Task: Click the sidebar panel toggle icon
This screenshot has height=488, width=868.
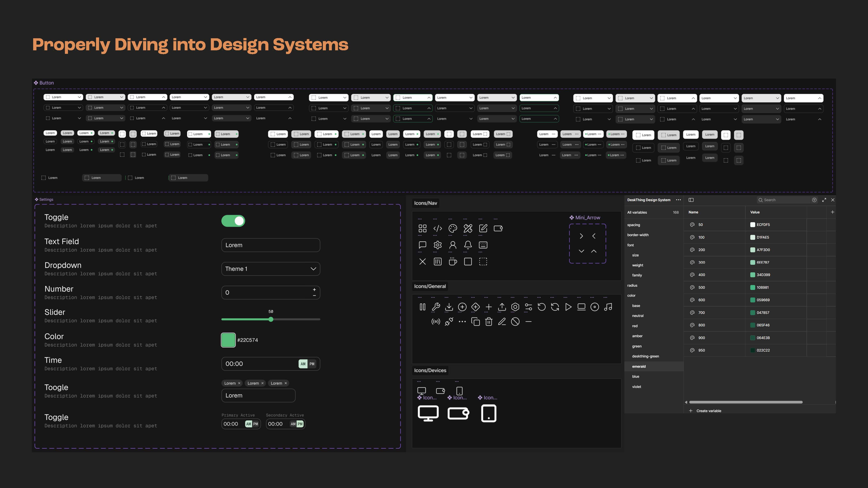Action: coord(691,200)
